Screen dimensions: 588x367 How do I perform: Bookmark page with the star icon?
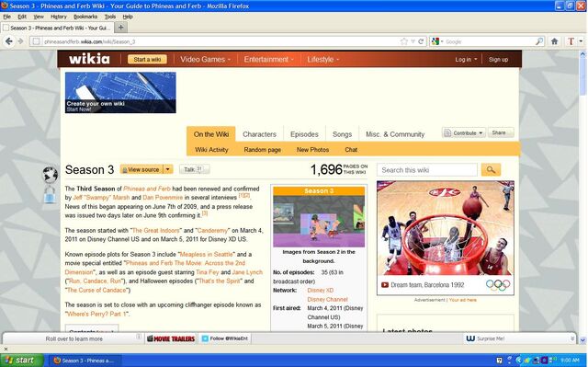[404, 41]
